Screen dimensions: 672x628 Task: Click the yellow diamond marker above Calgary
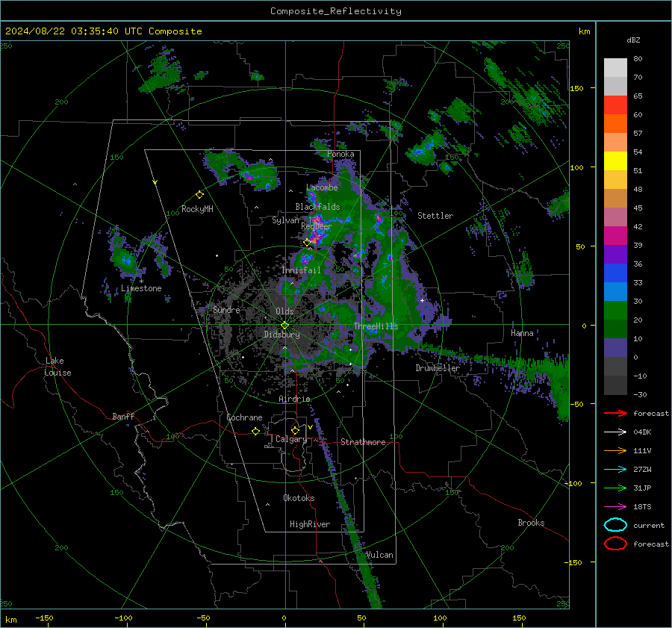pos(295,430)
